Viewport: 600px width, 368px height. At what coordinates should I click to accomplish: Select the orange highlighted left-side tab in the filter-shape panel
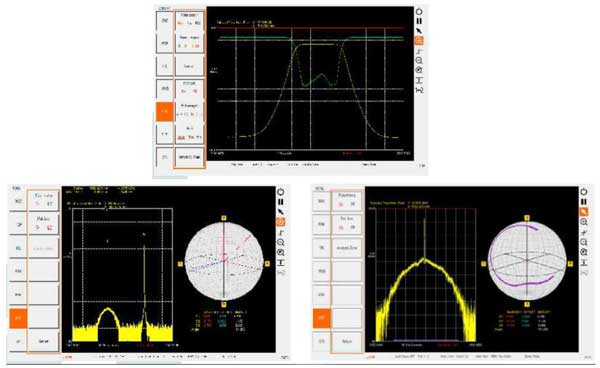click(x=165, y=112)
